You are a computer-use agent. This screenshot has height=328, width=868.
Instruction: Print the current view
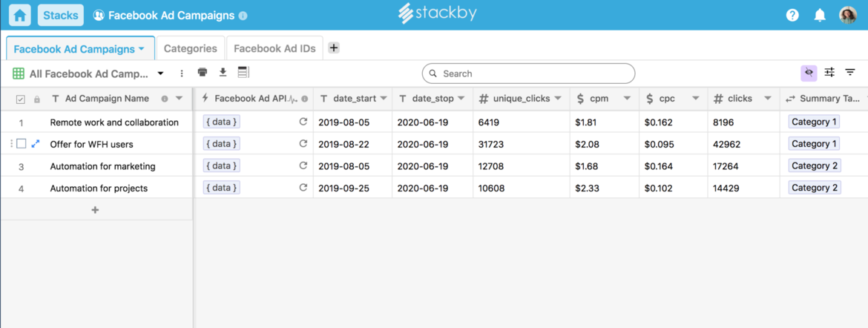pos(203,73)
